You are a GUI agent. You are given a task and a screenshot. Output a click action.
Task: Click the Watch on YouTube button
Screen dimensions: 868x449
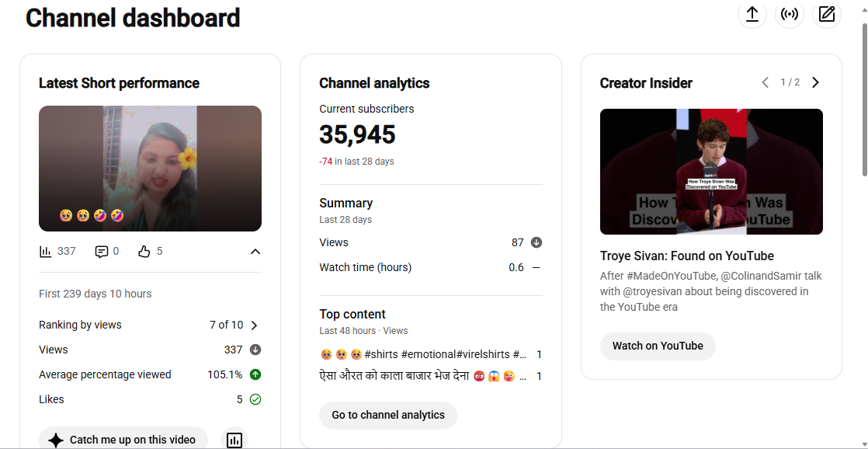(x=658, y=346)
